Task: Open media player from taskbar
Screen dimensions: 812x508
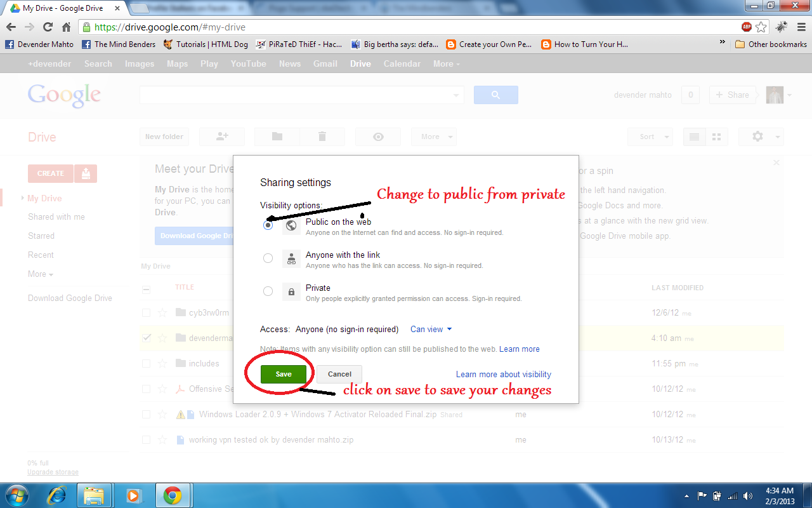Action: click(x=133, y=495)
